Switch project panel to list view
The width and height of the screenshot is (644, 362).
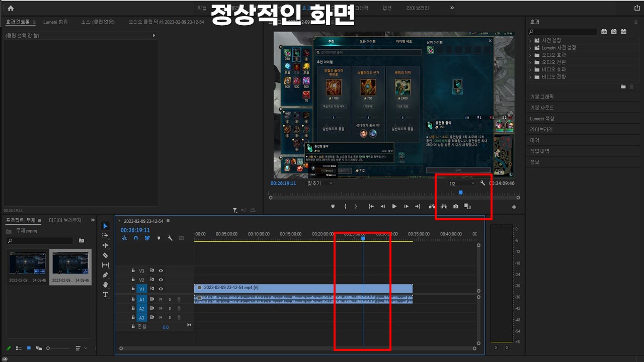pyautogui.click(x=19, y=348)
